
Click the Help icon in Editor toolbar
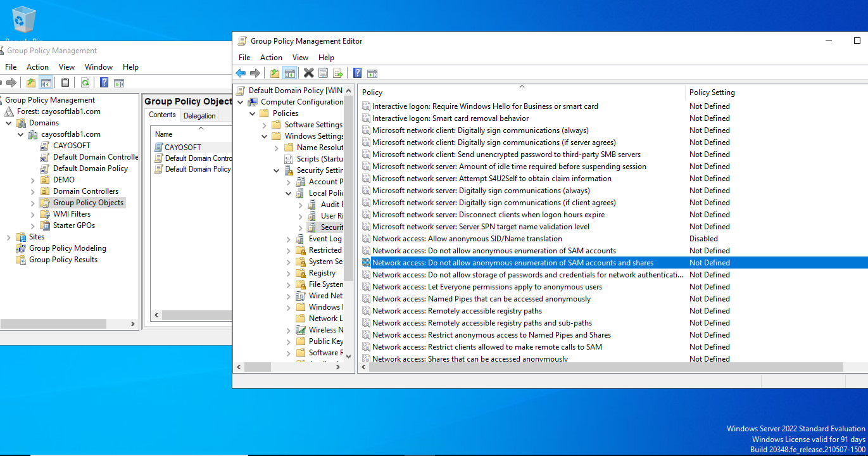point(357,73)
